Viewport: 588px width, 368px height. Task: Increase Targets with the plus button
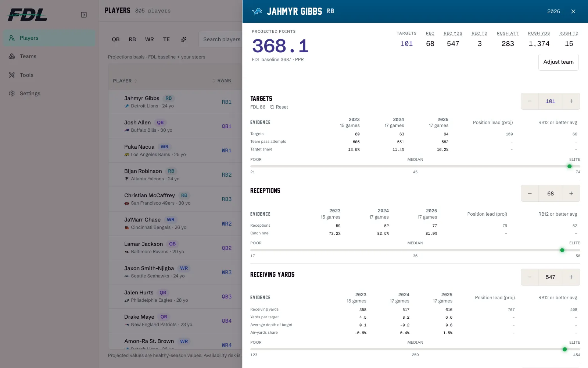(x=571, y=101)
